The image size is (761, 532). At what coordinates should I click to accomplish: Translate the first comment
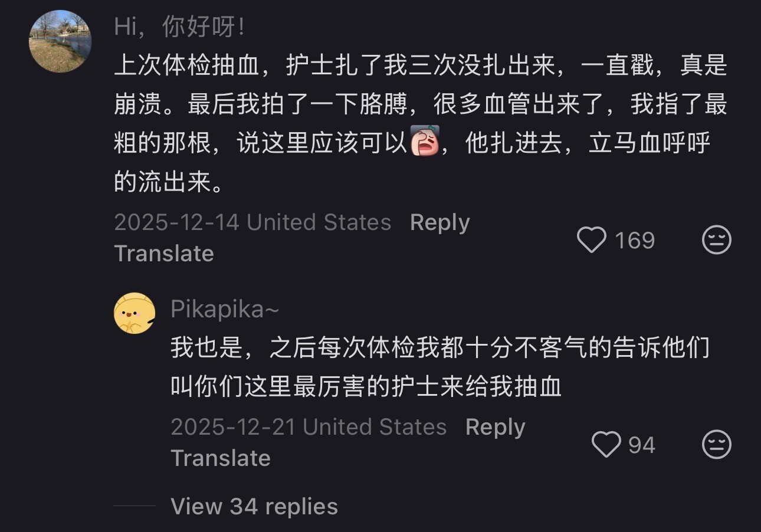pyautogui.click(x=163, y=253)
